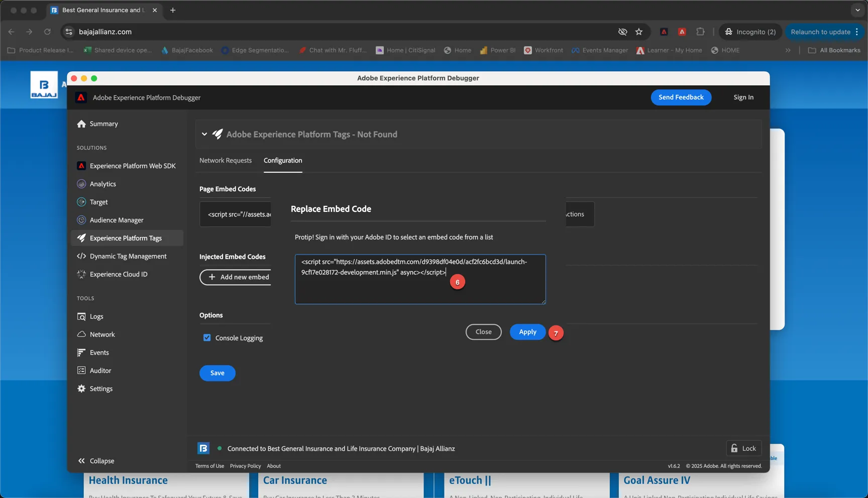The image size is (868, 498).
Task: Select the Experience Platform Web SDK icon
Action: 81,166
